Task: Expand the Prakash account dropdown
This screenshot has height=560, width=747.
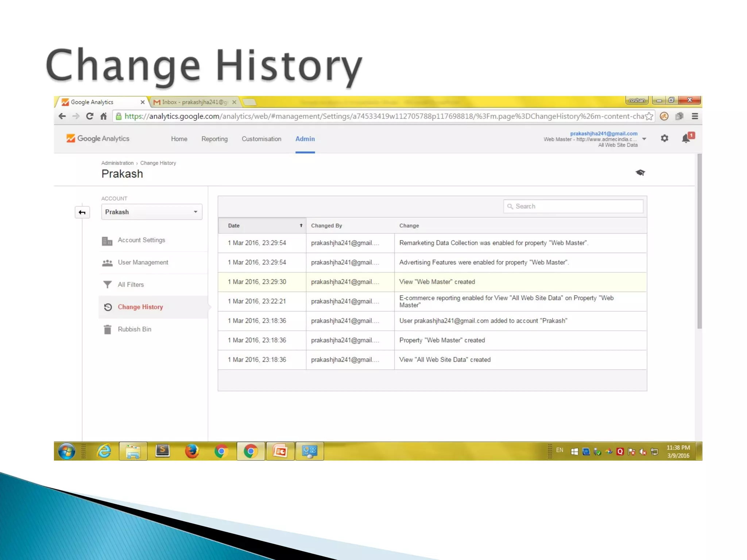Action: pos(152,212)
